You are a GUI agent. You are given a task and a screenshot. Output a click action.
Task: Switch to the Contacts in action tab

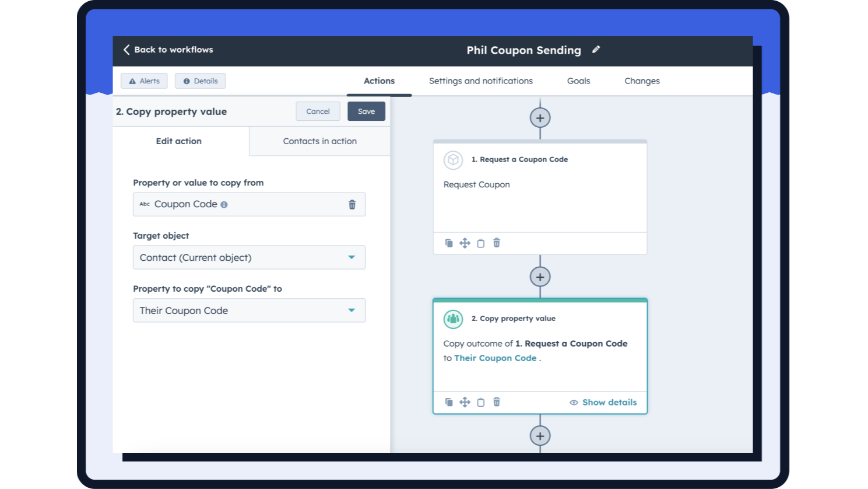click(319, 141)
